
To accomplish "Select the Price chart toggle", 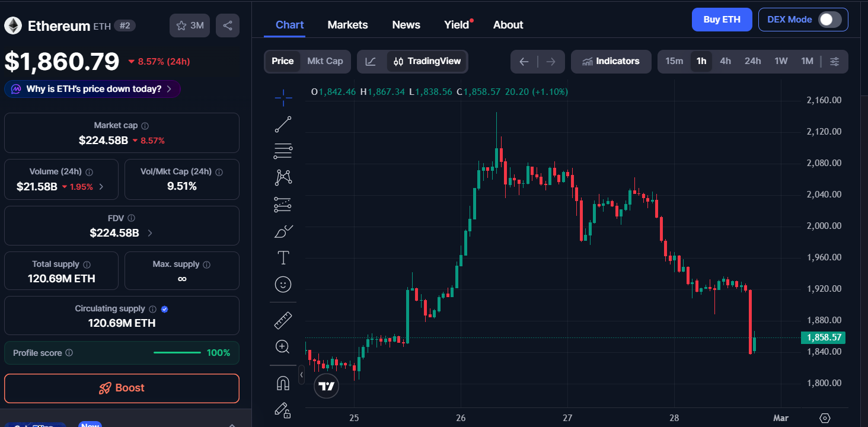I will (283, 61).
